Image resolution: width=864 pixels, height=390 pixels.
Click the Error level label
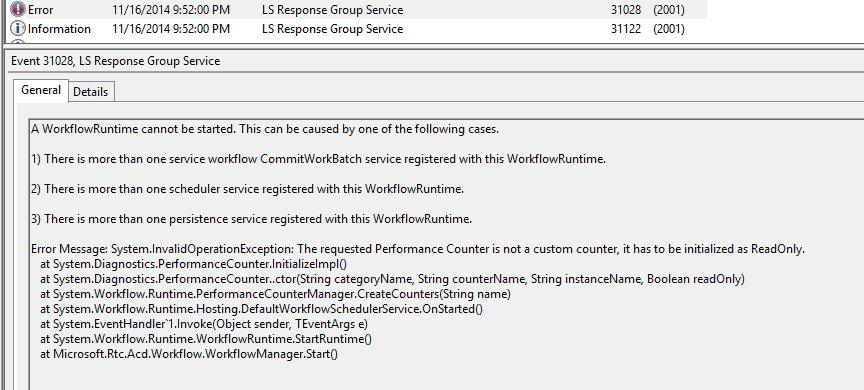pos(41,10)
